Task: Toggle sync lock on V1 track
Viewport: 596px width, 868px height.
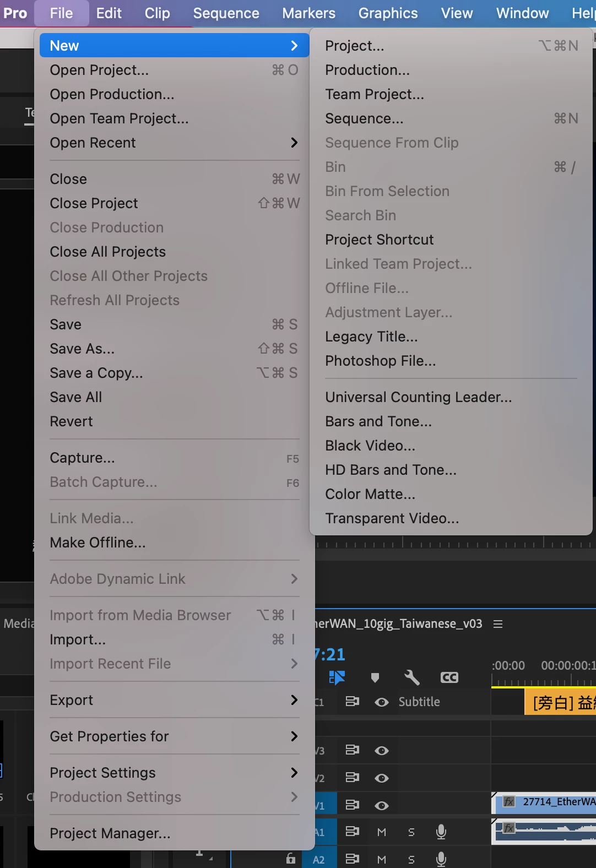Action: click(353, 805)
